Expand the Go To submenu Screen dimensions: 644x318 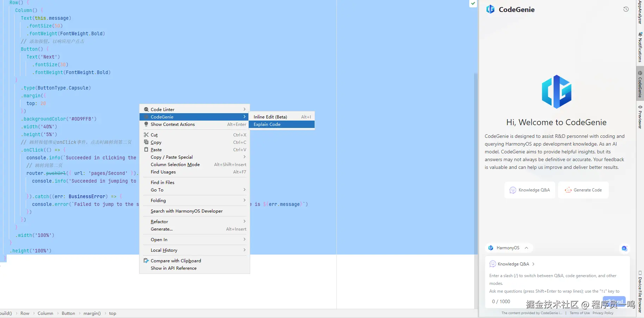(x=194, y=190)
